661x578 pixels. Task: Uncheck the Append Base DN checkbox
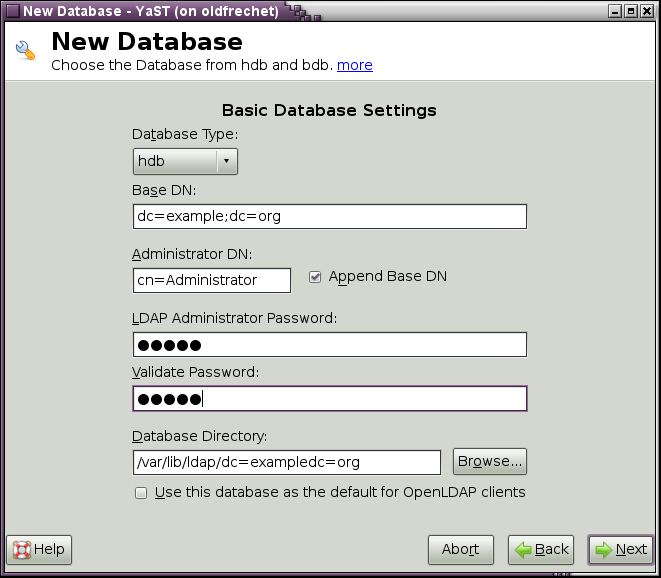tap(315, 277)
